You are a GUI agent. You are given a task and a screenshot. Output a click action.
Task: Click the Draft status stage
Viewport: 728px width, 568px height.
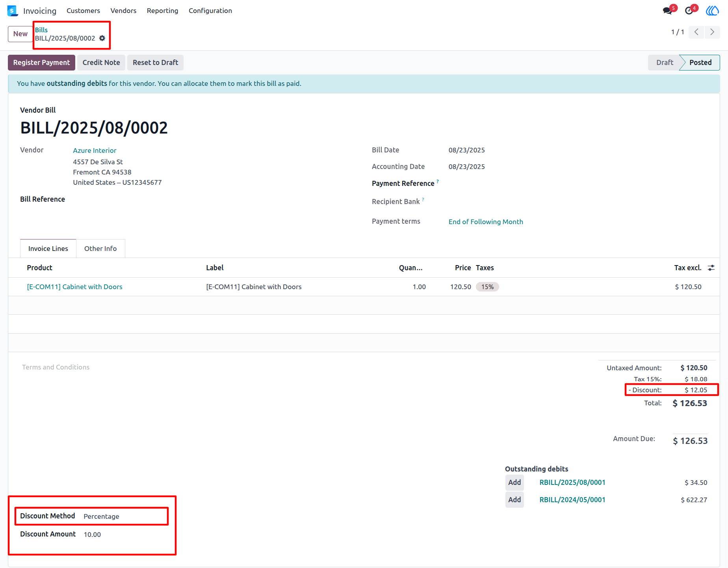665,63
